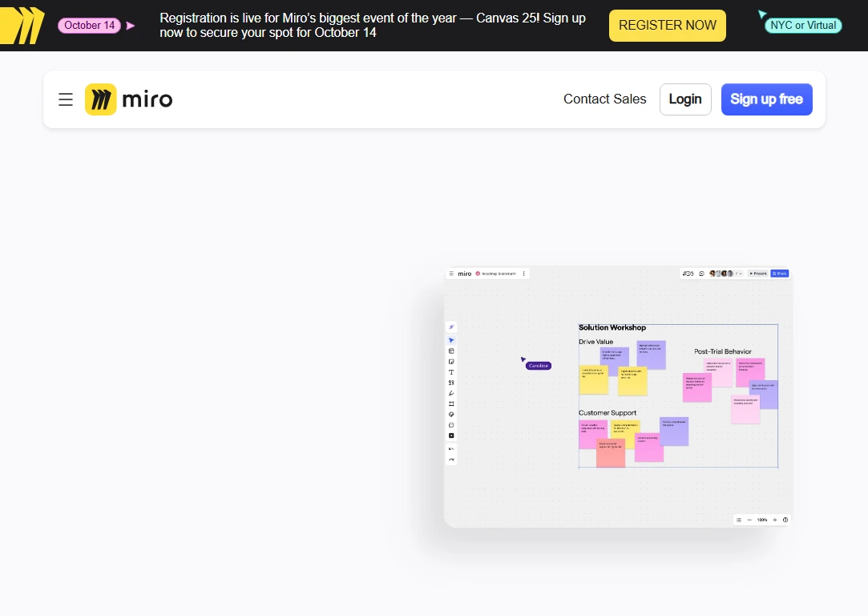Open the board preview's main menu icon
868x616 pixels.
click(451, 274)
